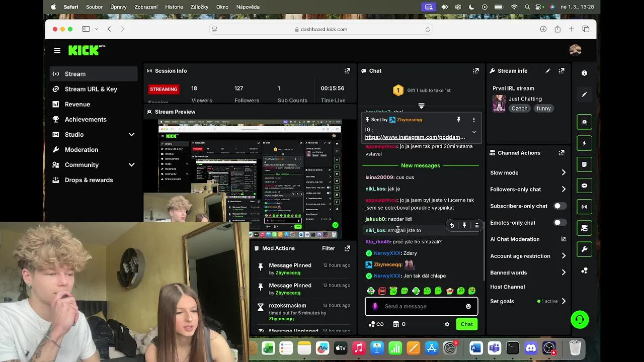Toggle Subscribers-only chat switch

[559, 206]
